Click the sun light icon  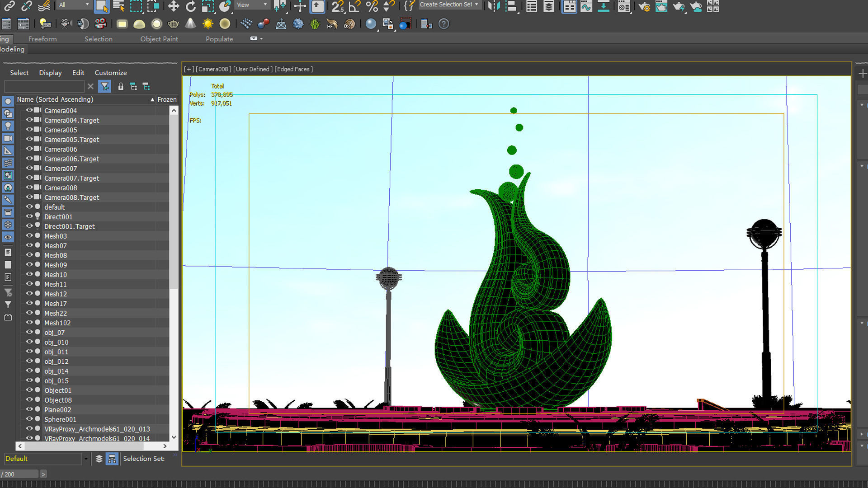(x=208, y=24)
